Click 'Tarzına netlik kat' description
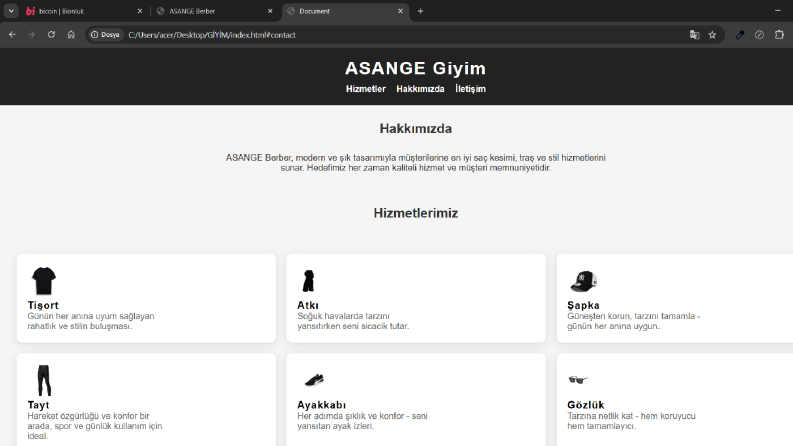 pyautogui.click(x=631, y=421)
